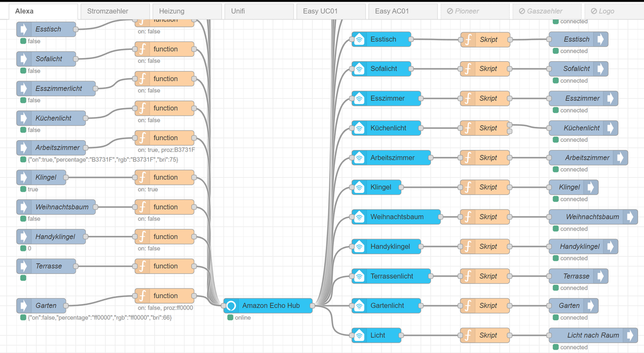Switch to the Easy AC01 tab
This screenshot has width=644, height=353.
[x=403, y=11]
